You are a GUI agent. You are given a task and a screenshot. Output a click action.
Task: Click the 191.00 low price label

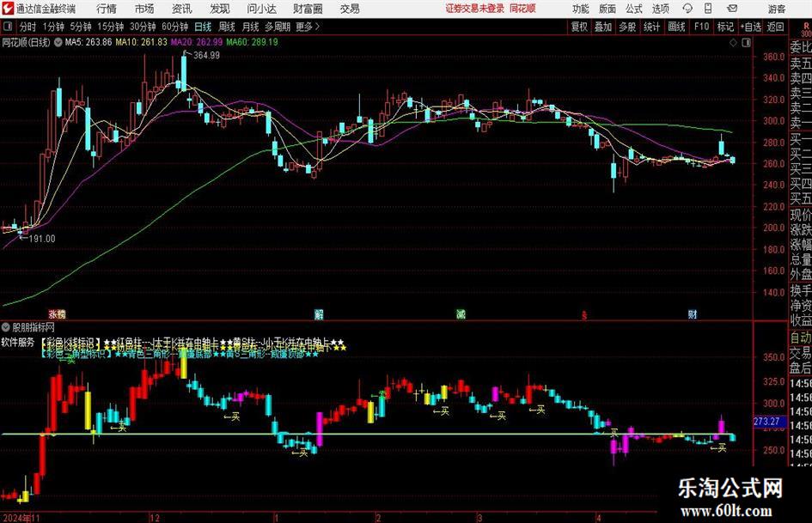42,239
